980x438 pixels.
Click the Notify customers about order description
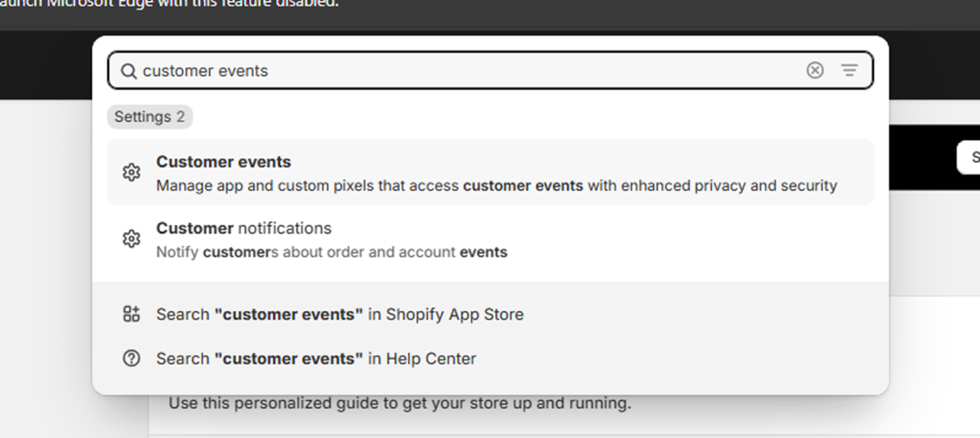point(332,252)
